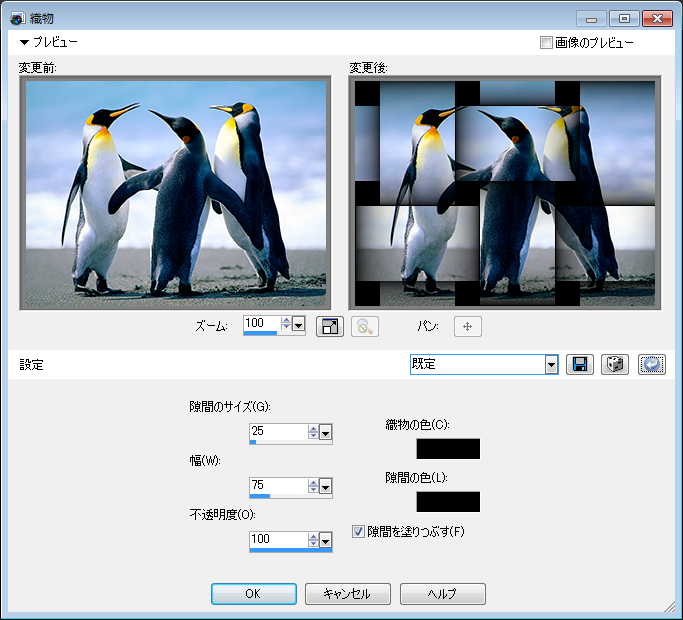Click the 幅(W) spinner arrows
This screenshot has width=683, height=620.
[313, 486]
